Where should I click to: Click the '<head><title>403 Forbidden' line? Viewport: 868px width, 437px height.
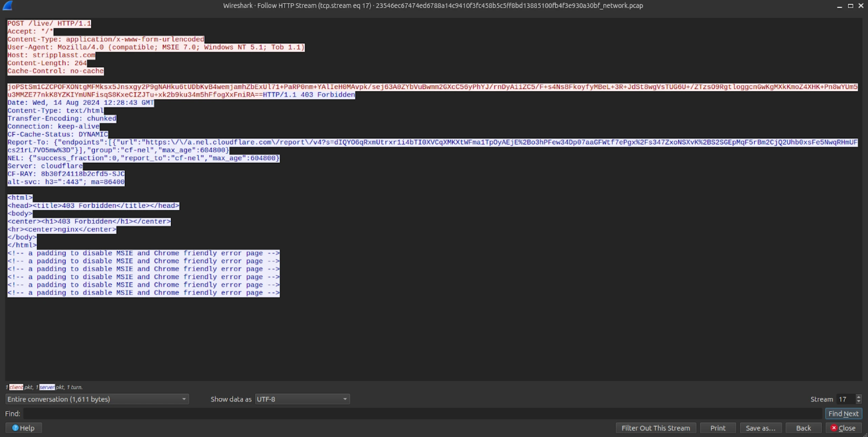tap(93, 206)
